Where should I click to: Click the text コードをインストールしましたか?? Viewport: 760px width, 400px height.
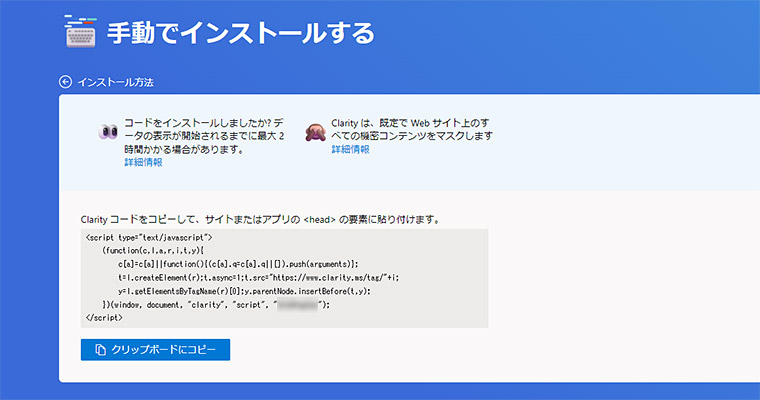(198, 123)
